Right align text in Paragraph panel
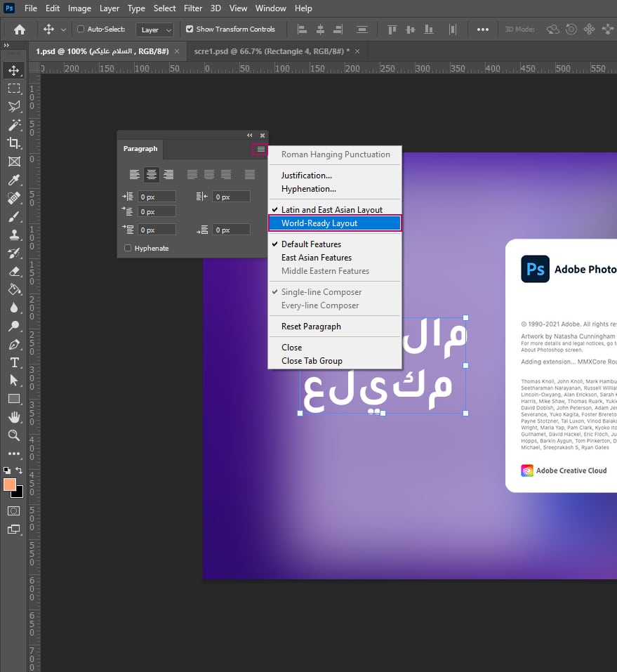This screenshot has width=617, height=672. (168, 174)
